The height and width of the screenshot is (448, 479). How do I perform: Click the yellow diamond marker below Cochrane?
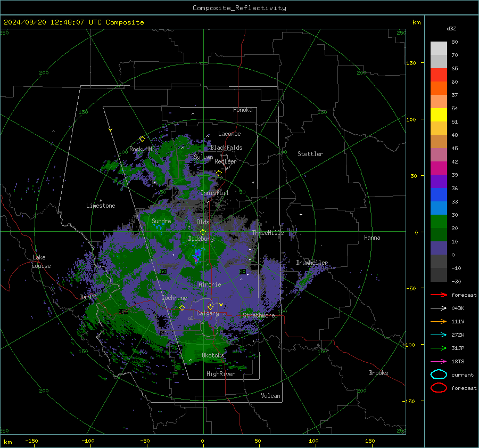tap(182, 307)
